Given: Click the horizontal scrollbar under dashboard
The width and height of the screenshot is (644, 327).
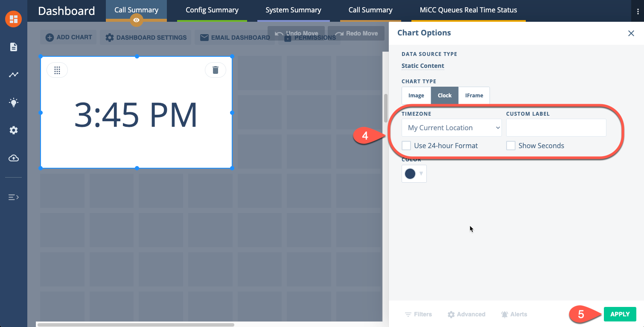Looking at the screenshot, I should pos(136,325).
